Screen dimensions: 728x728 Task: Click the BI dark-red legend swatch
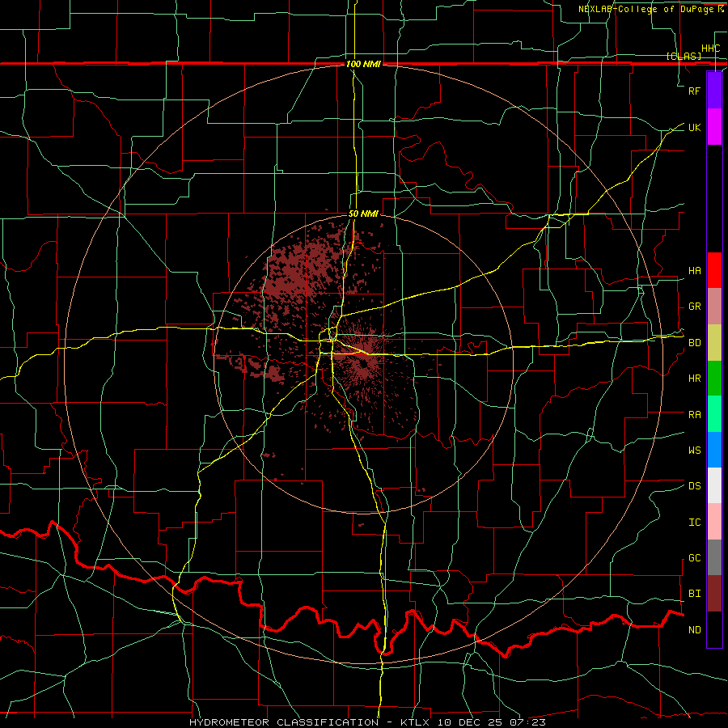714,594
